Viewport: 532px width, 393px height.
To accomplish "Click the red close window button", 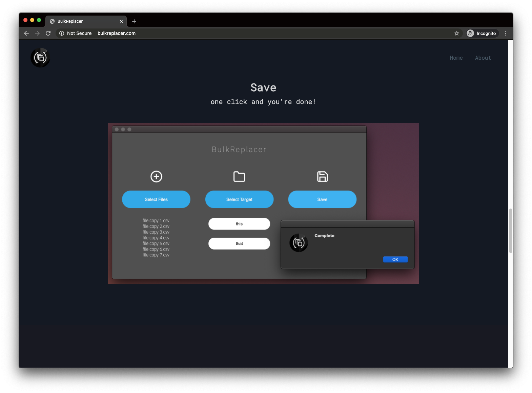I will click(25, 20).
